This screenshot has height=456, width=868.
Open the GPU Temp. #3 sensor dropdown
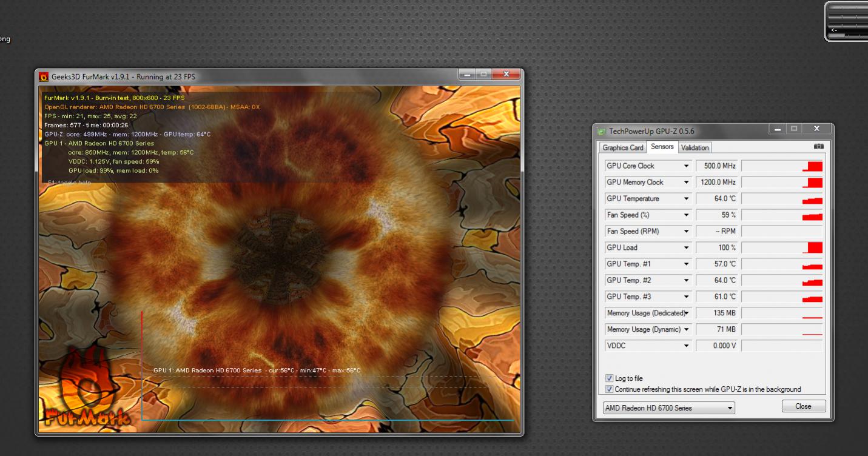pos(687,297)
